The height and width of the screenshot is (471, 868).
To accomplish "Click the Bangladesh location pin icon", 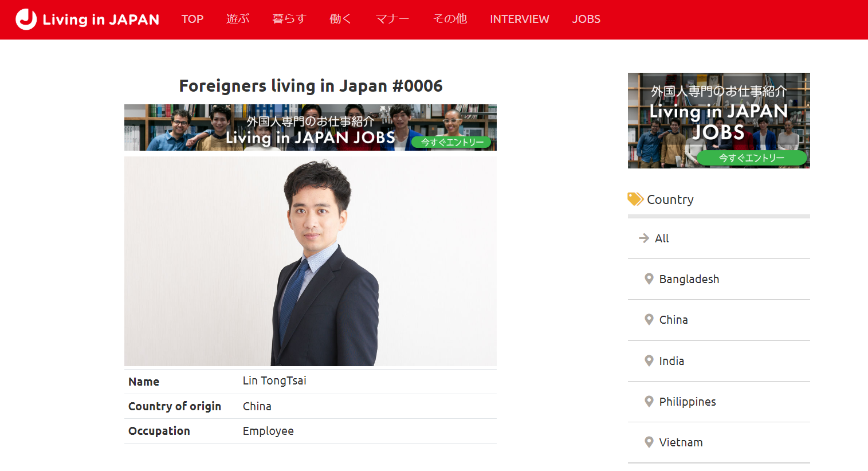I will point(649,279).
